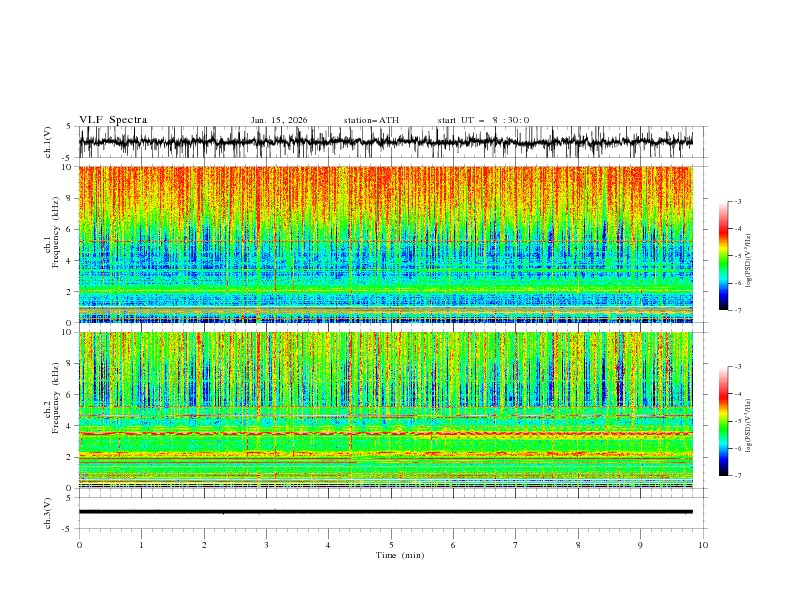The width and height of the screenshot is (792, 612).
Task: Click the "station=ATH" header label
Action: coord(371,120)
